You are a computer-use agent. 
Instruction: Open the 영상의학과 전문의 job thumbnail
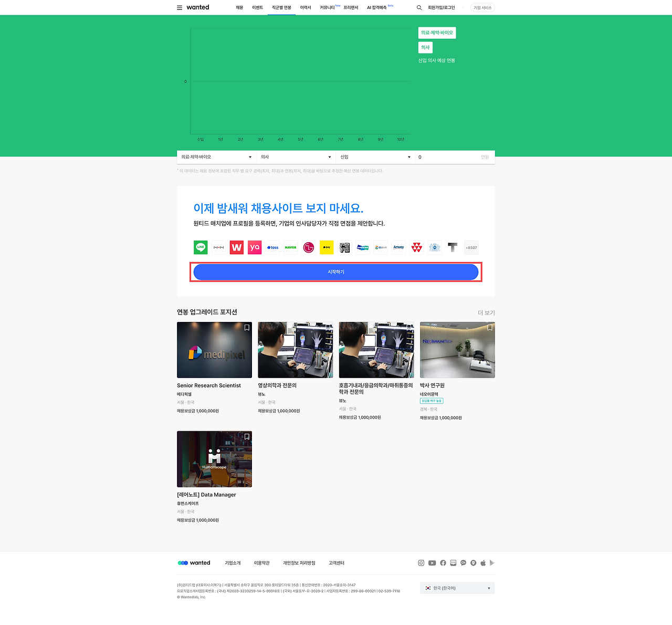[x=296, y=350]
